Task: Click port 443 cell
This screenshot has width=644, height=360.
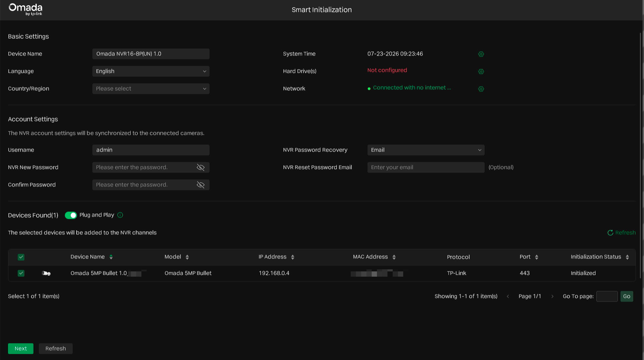Action: point(524,273)
